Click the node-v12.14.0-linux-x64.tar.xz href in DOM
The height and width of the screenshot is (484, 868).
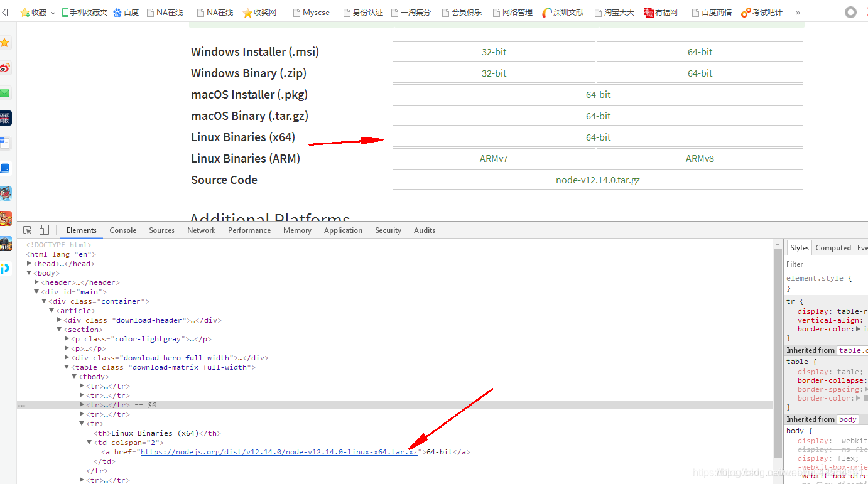point(279,452)
